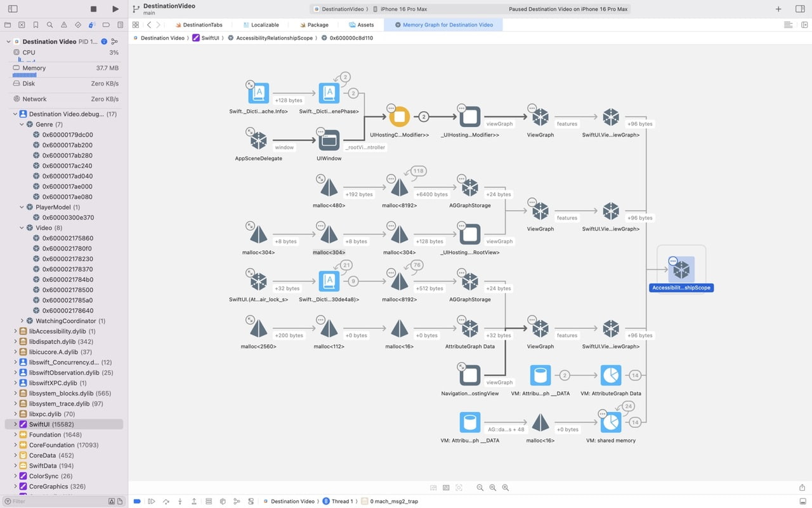Toggle the right inspector panel
The image size is (812, 508).
tap(801, 8)
